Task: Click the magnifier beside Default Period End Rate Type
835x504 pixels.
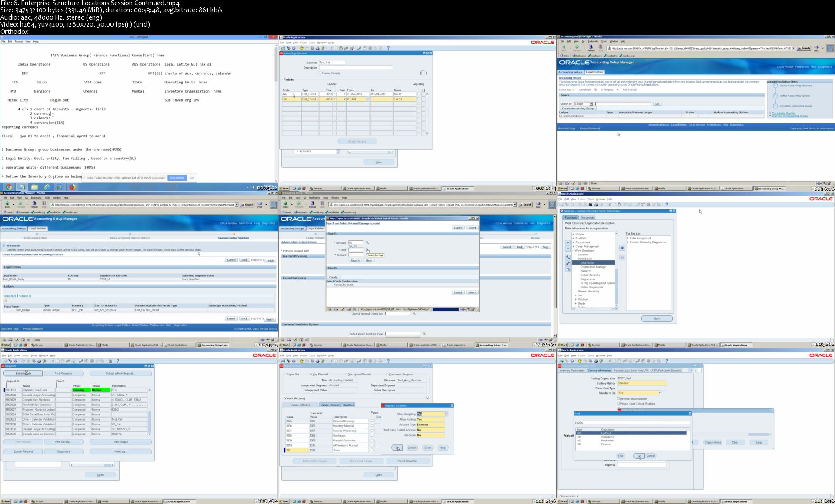Action: [424, 334]
